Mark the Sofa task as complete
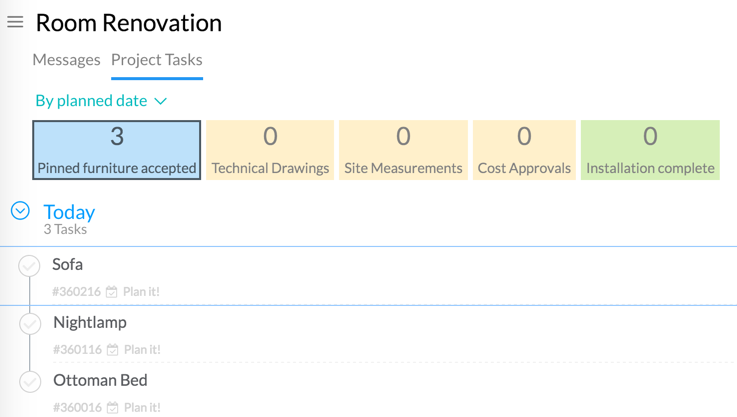Screen dimensions: 737x417 (x=30, y=265)
